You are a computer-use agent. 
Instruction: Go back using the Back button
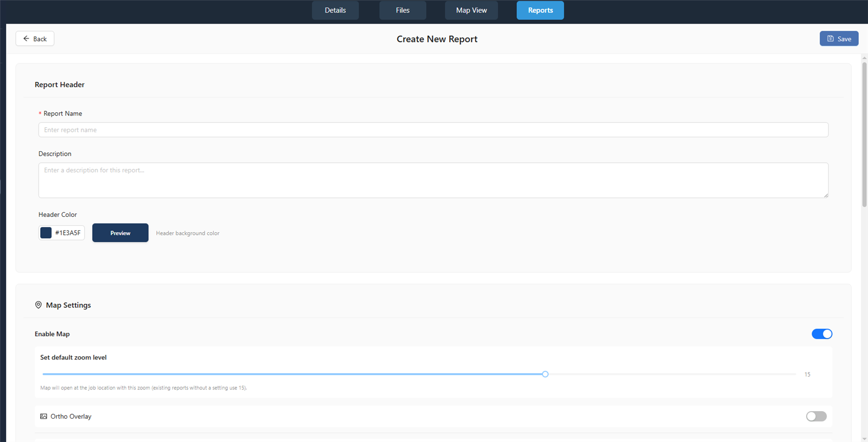pos(35,39)
